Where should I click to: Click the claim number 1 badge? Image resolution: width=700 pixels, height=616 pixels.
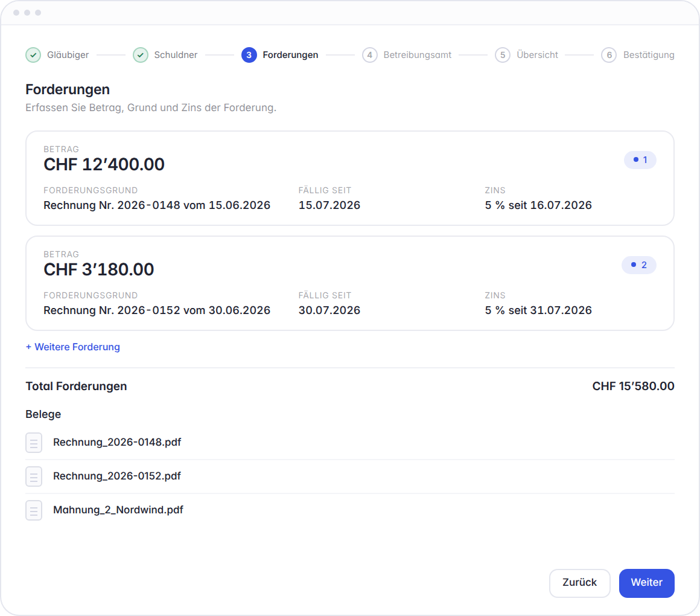(x=640, y=160)
